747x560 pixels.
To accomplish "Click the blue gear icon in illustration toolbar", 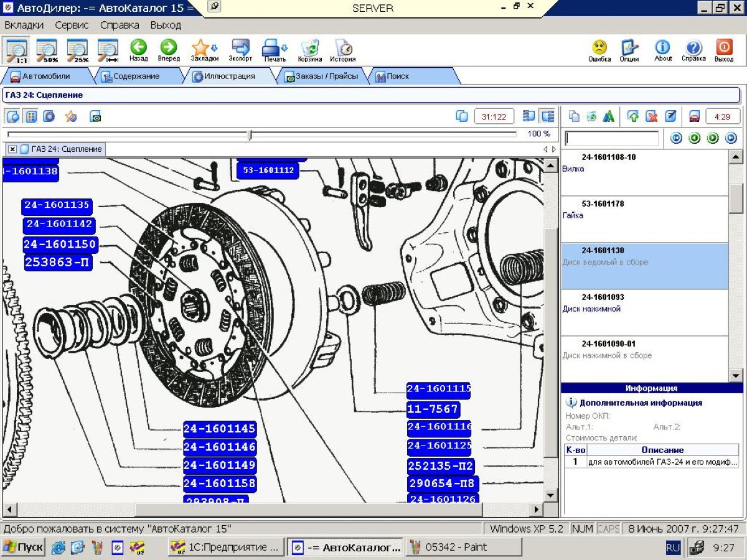I will point(49,116).
